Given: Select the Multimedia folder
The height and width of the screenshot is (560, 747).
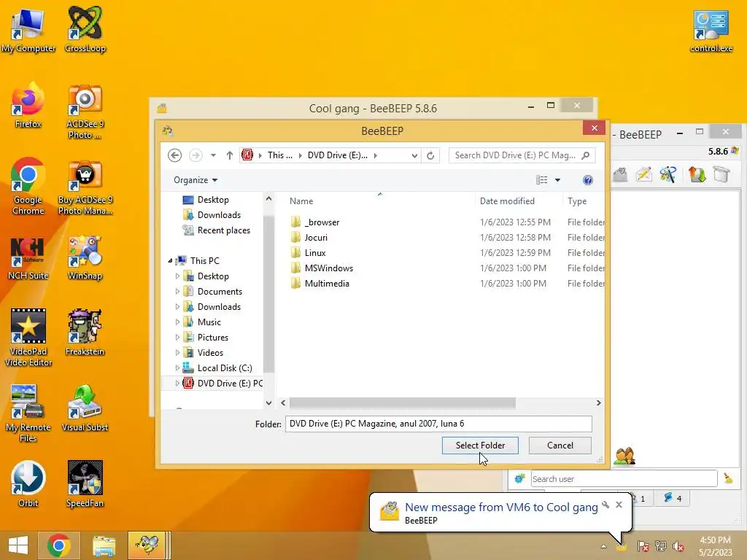Looking at the screenshot, I should coord(327,284).
